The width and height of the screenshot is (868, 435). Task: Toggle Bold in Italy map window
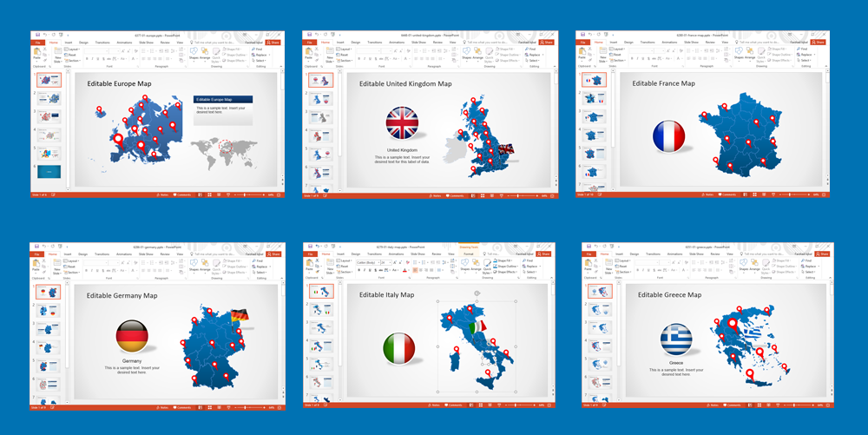tap(358, 270)
